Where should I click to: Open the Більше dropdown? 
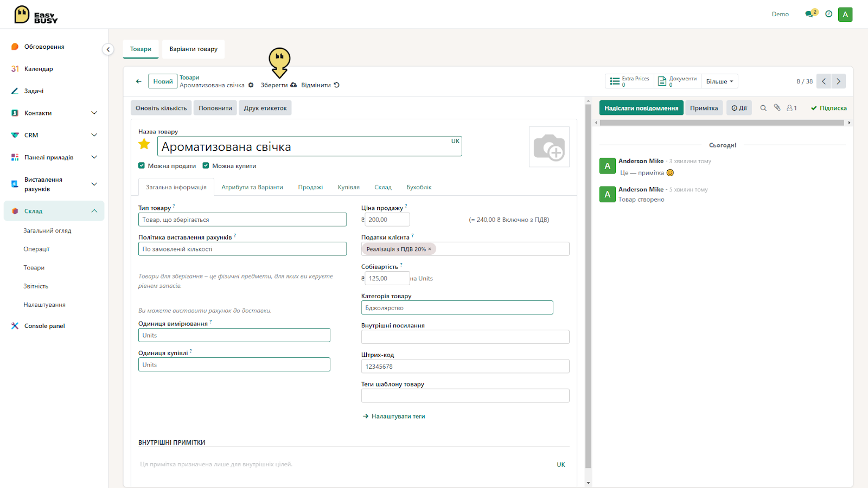[719, 81]
